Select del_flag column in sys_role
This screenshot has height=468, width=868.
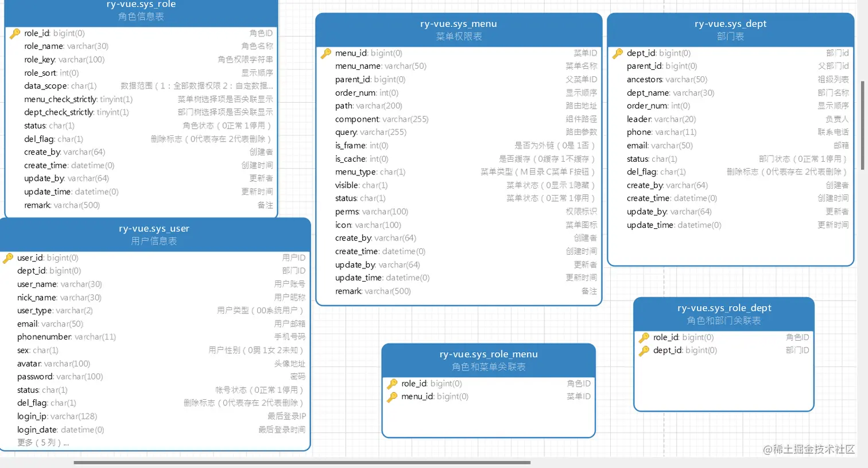141,139
